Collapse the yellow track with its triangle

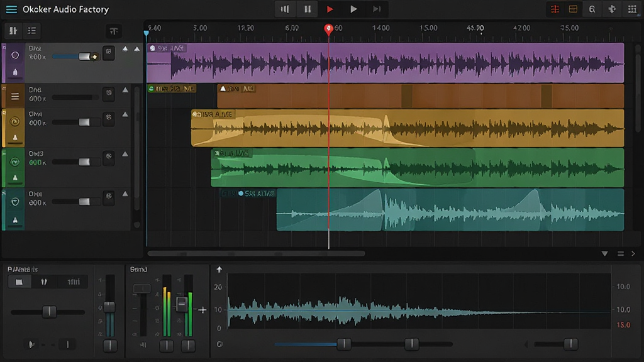125,114
